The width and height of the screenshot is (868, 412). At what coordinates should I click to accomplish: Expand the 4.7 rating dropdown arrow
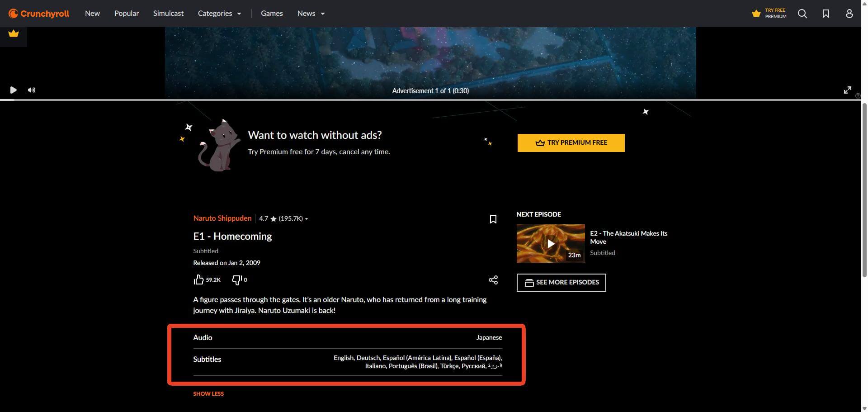tap(307, 219)
